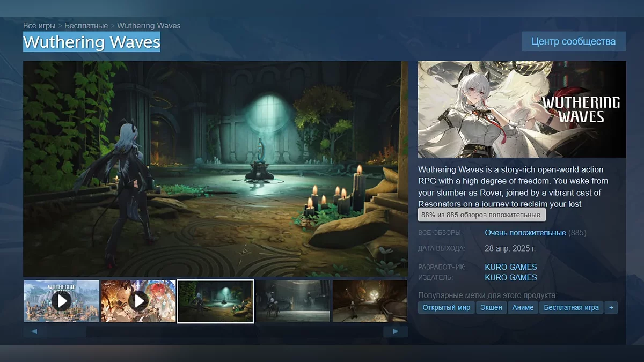Select the currently highlighted third screenshot thumbnail
Viewport: 644px width, 362px height.
coord(215,301)
